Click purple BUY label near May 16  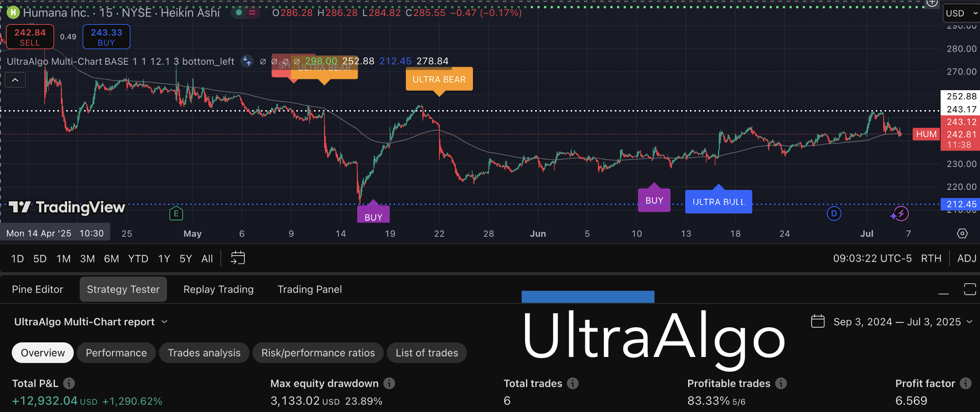click(373, 215)
